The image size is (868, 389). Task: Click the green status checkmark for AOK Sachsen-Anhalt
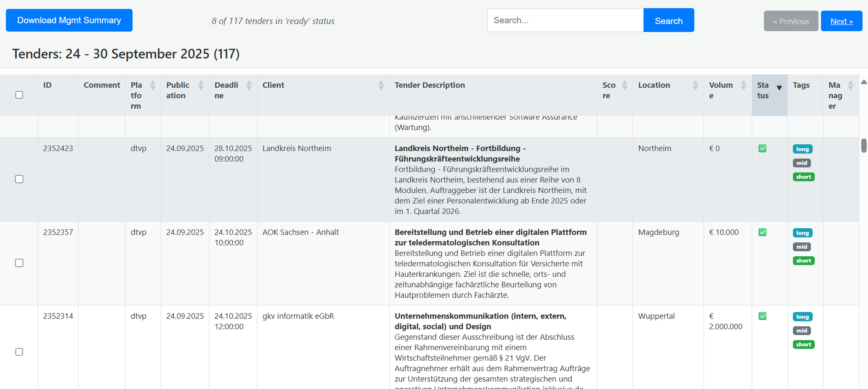pos(762,232)
